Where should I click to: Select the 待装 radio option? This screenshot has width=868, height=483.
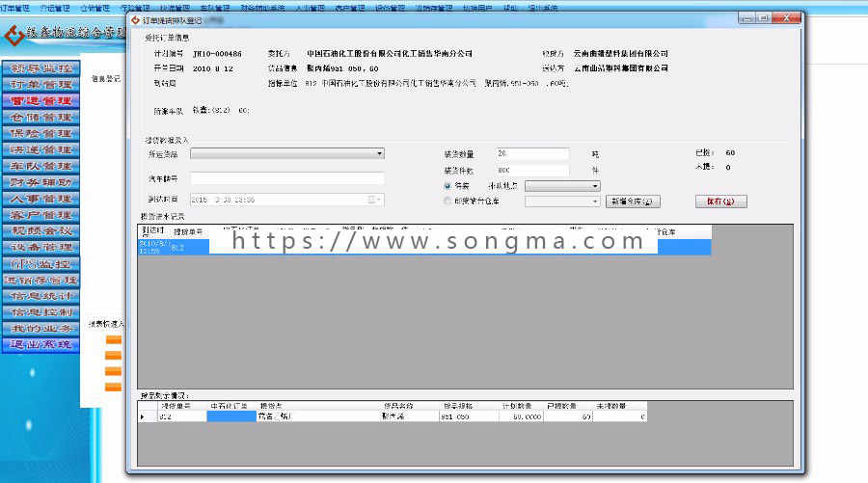[448, 186]
